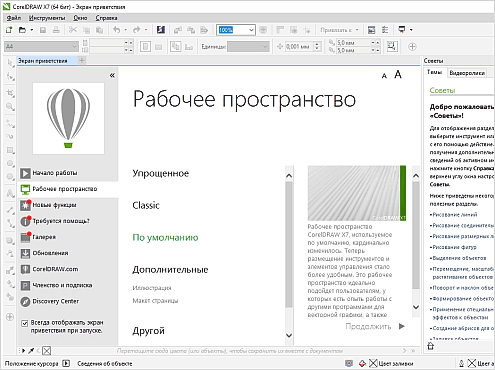Open Discovery Center in sidebar
Image resolution: width=495 pixels, height=370 pixels.
pyautogui.click(x=68, y=301)
